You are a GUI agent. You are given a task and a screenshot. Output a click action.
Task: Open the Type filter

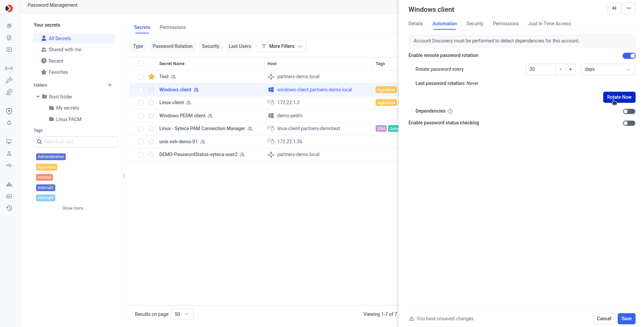(138, 47)
